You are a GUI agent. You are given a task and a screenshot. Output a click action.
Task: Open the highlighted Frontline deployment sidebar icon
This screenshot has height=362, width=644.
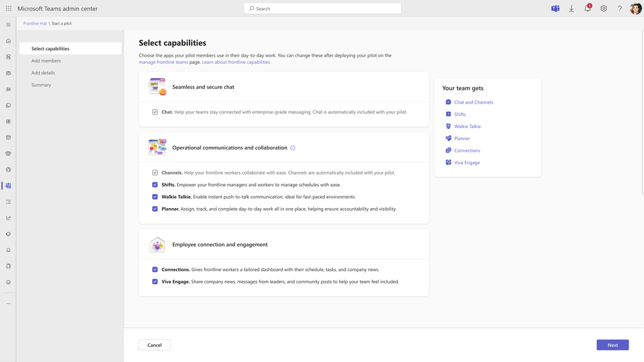[x=8, y=186]
